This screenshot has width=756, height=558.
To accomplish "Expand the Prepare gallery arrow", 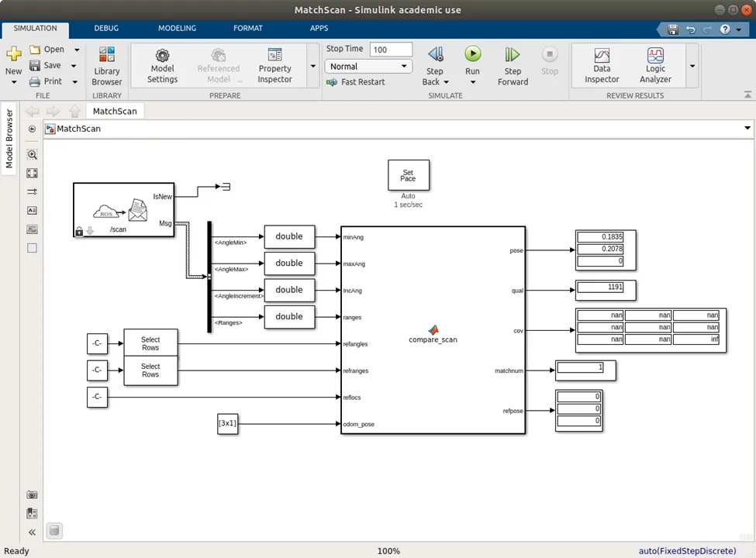I will point(313,66).
